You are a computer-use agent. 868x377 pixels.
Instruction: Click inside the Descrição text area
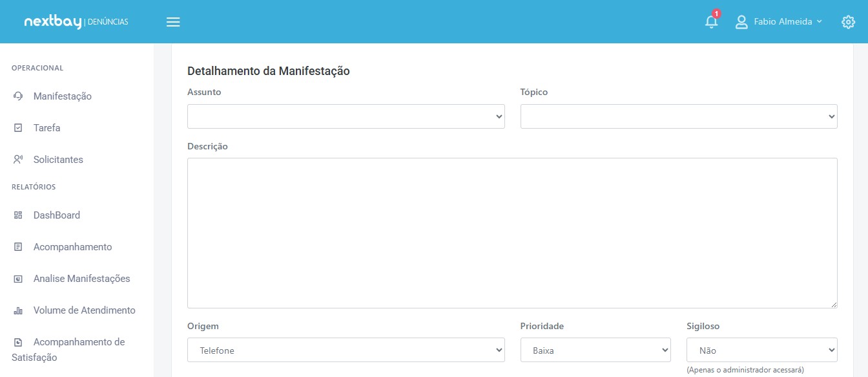pos(512,233)
